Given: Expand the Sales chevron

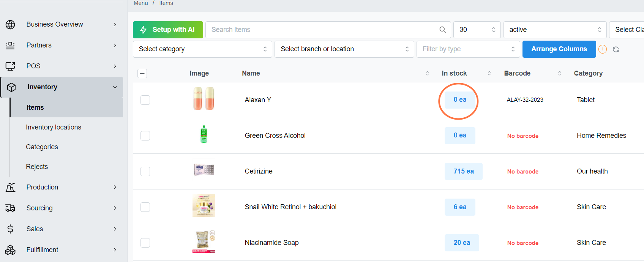Looking at the screenshot, I should click(115, 229).
